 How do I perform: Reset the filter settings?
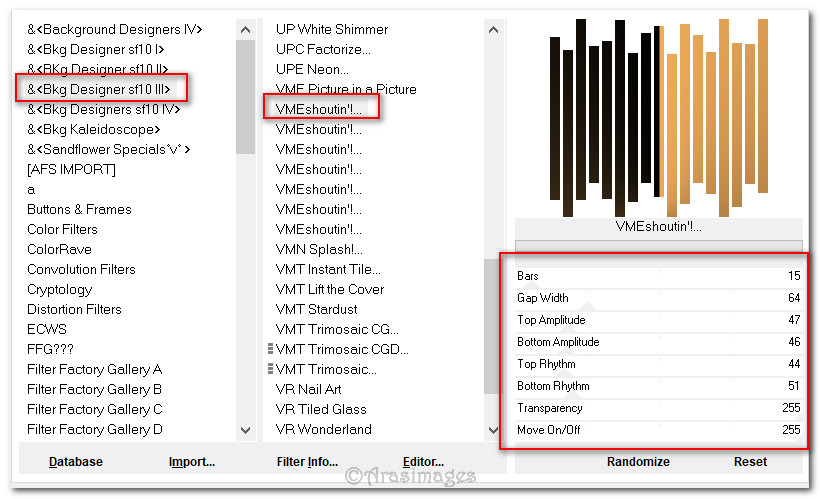click(x=750, y=461)
